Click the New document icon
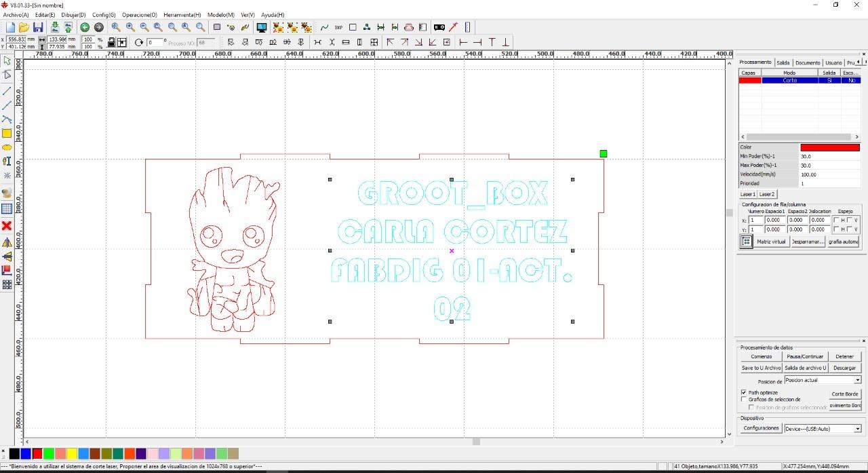Viewport: 868px width, 473px height. coord(10,27)
